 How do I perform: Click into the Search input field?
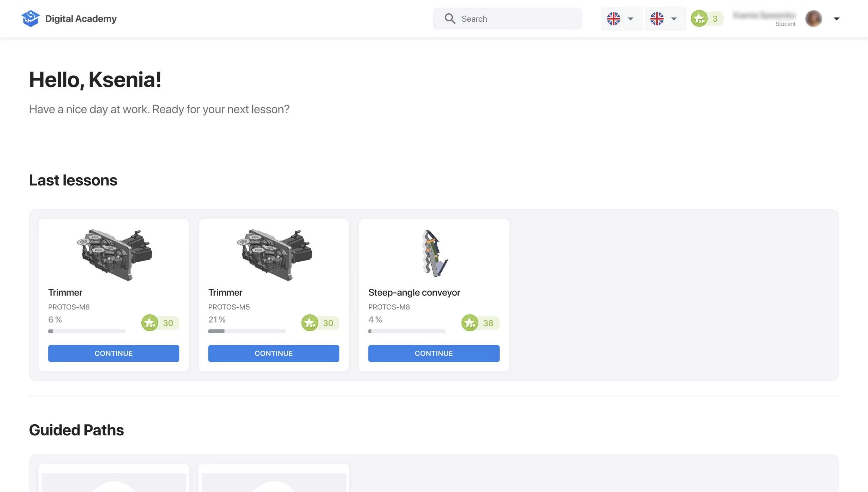click(x=519, y=19)
